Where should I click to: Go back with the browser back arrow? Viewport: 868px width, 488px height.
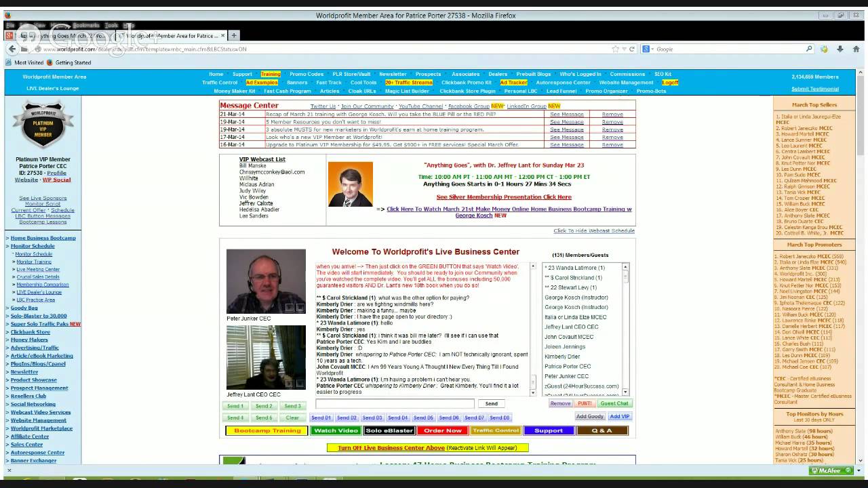[x=12, y=49]
